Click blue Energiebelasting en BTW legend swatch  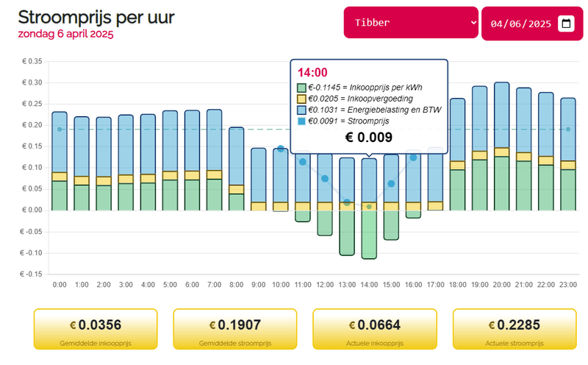(302, 110)
